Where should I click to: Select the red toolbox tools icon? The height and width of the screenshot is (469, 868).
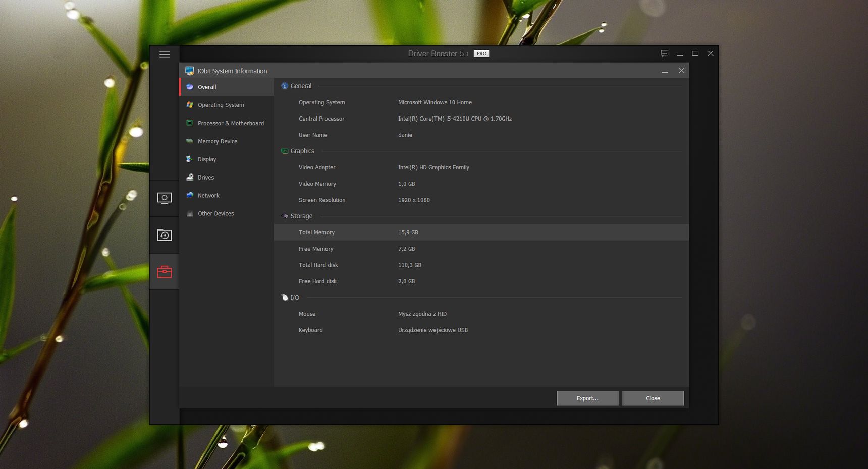(x=165, y=272)
